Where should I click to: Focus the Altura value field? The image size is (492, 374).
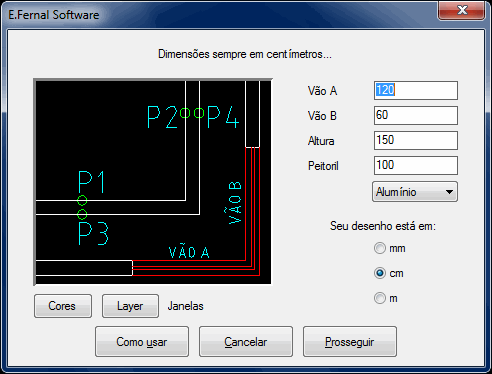416,140
